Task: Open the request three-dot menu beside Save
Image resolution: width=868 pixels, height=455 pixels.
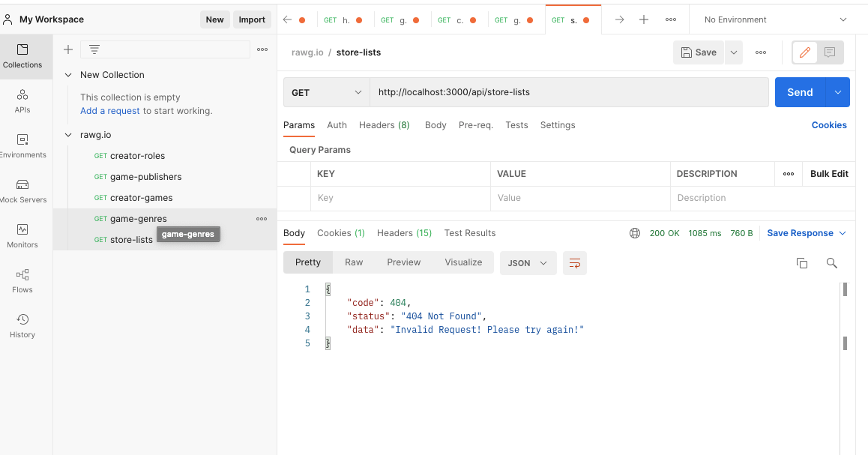Action: coord(761,52)
